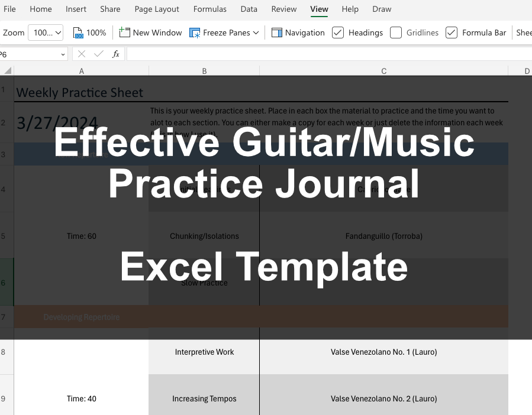Open the Navigation pane button

click(x=298, y=33)
